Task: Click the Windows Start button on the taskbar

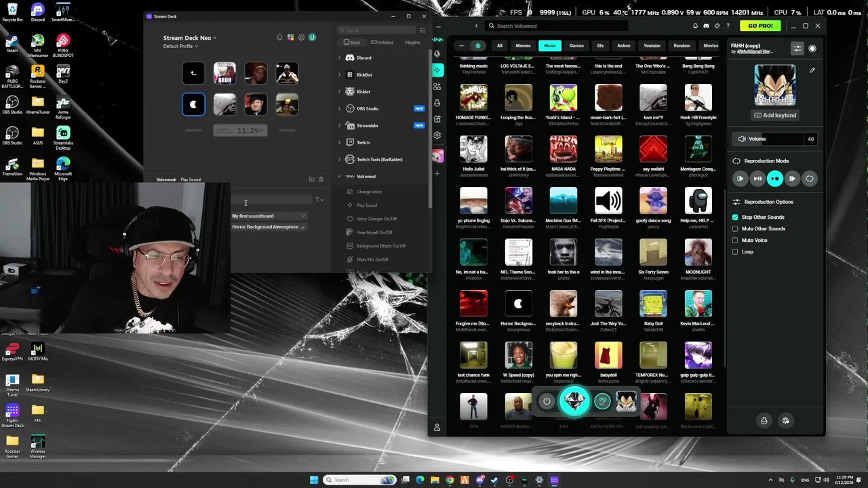Action: [x=314, y=480]
